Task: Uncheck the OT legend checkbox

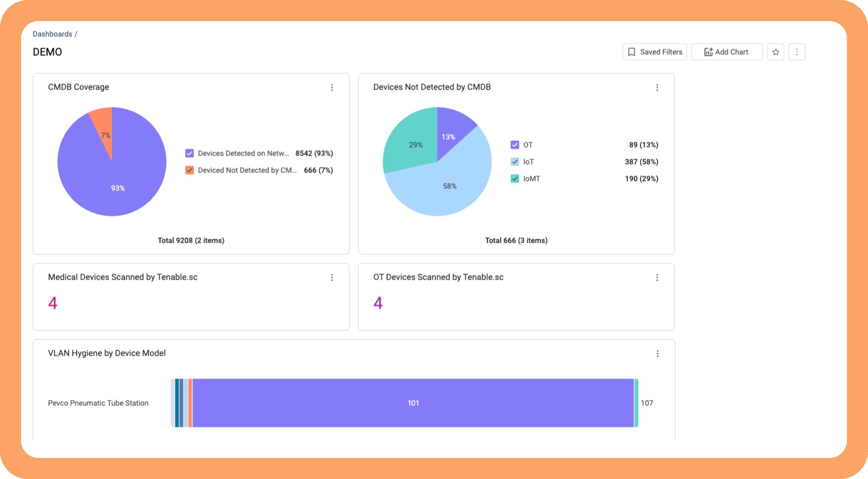Action: pos(515,145)
